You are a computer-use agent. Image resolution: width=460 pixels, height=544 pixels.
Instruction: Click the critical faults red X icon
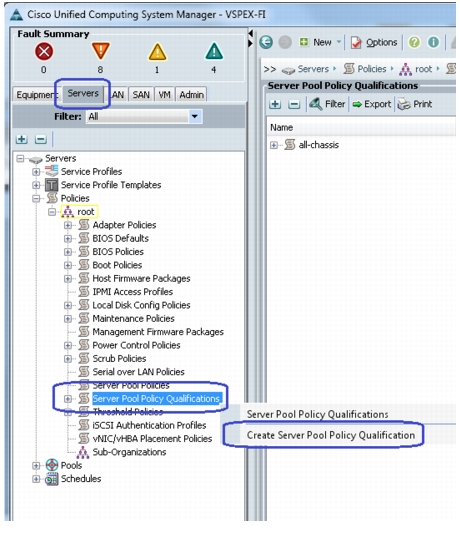click(x=44, y=52)
